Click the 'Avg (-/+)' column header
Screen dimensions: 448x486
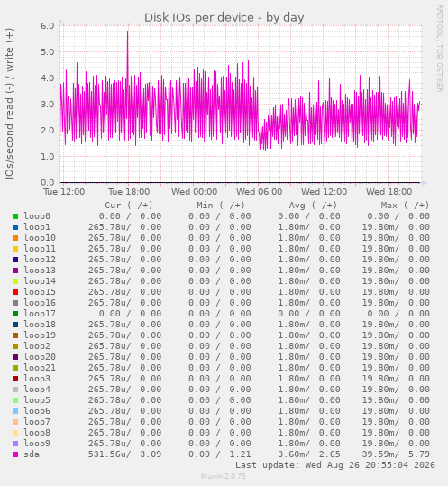tap(313, 206)
